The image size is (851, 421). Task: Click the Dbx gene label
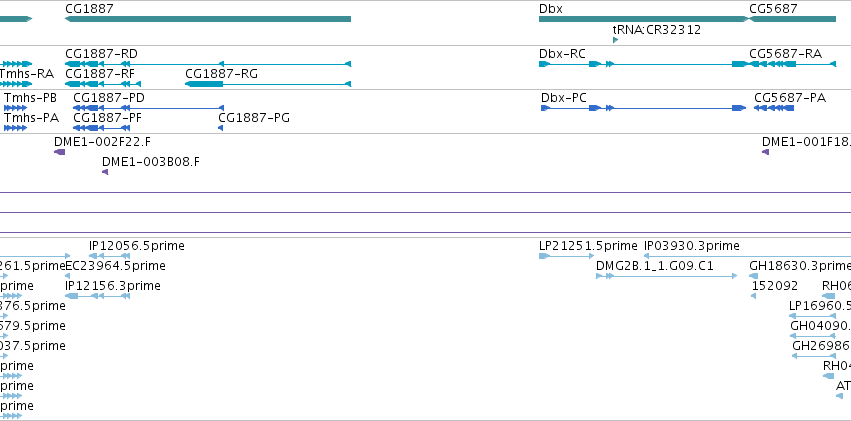551,9
